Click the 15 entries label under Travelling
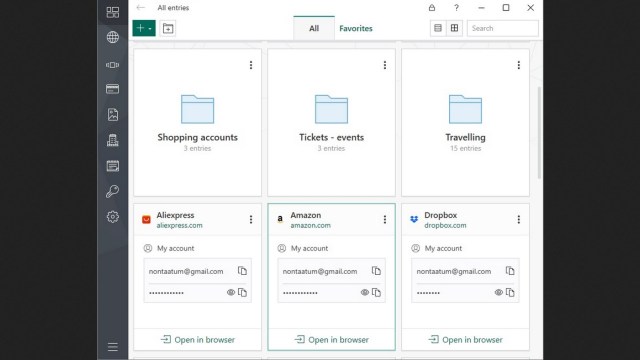The width and height of the screenshot is (640, 360). [465, 149]
